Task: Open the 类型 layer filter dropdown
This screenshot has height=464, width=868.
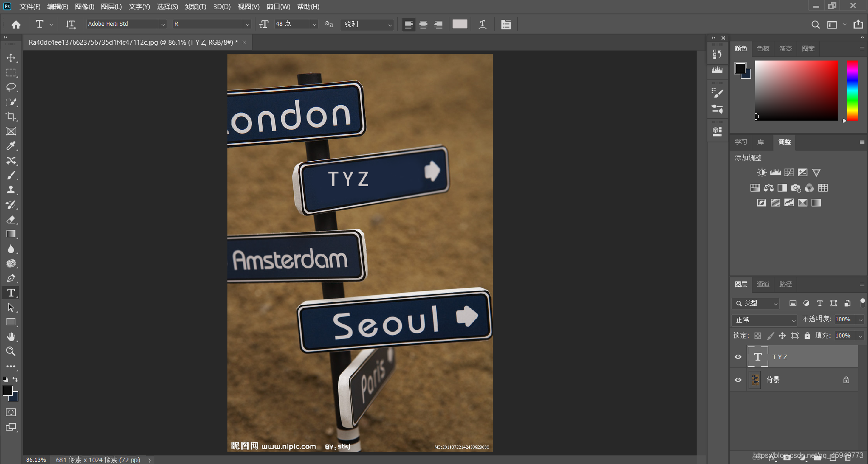Action: [756, 304]
